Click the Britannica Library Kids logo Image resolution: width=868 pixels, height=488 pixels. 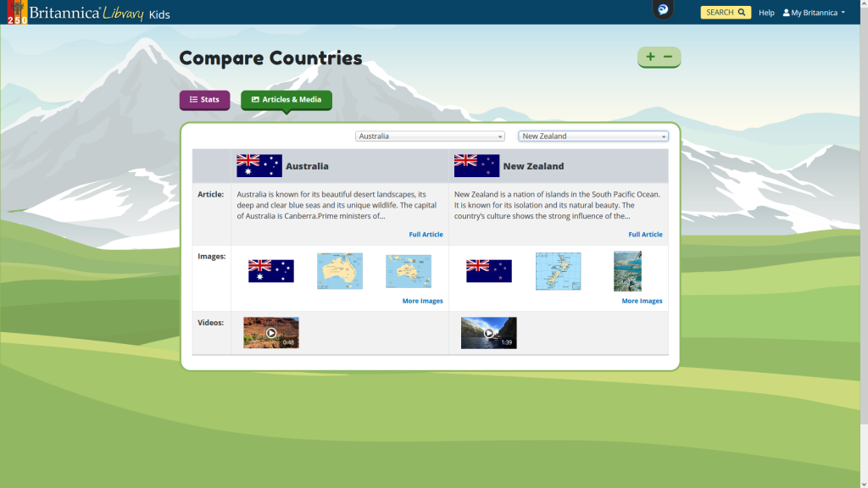click(x=88, y=13)
